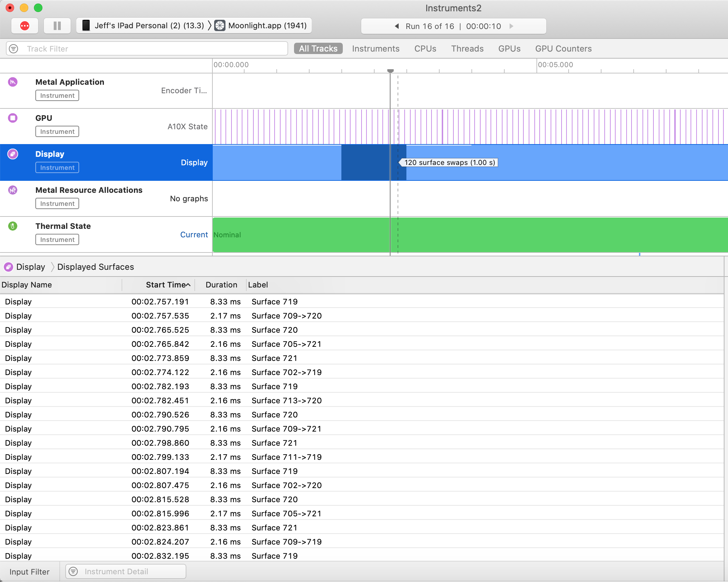Switch to the Threads tab
Image resolution: width=728 pixels, height=582 pixels.
467,49
